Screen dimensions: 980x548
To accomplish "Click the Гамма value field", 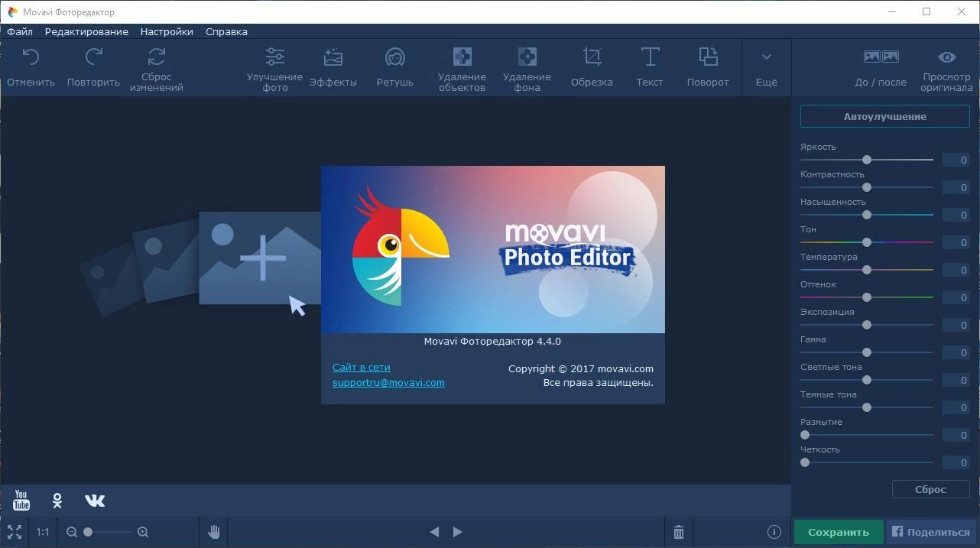I will pyautogui.click(x=956, y=352).
